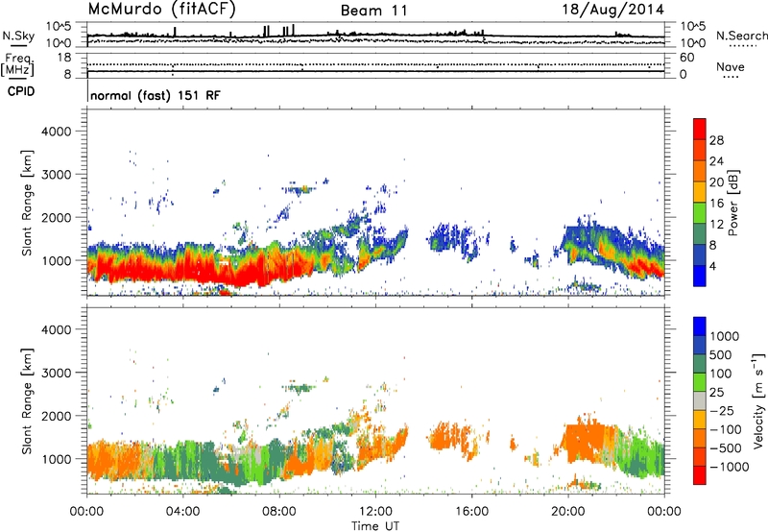Click the "2000" range tick in the velocity panel
Viewport: 768px width, 532px height.
click(57, 416)
